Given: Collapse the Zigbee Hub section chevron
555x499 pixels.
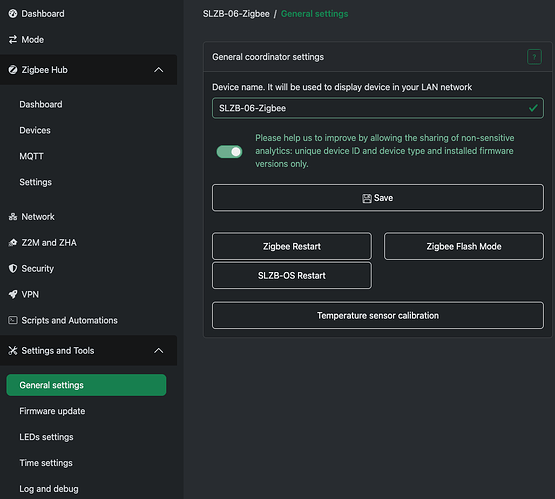Looking at the screenshot, I should pos(159,70).
